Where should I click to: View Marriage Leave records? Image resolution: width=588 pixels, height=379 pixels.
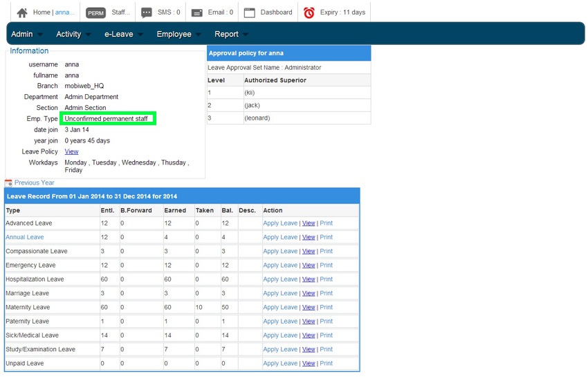pos(309,293)
